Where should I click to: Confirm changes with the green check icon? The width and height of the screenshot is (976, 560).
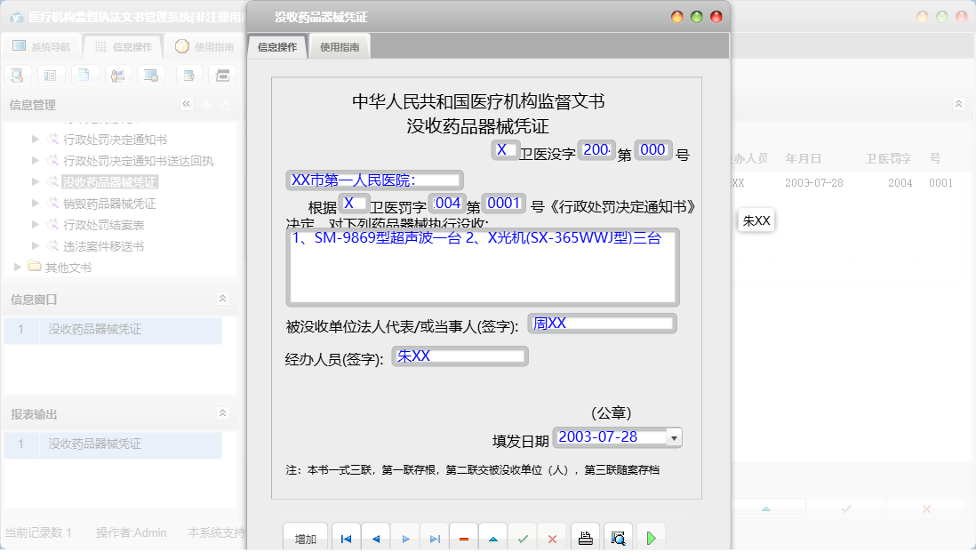point(522,537)
